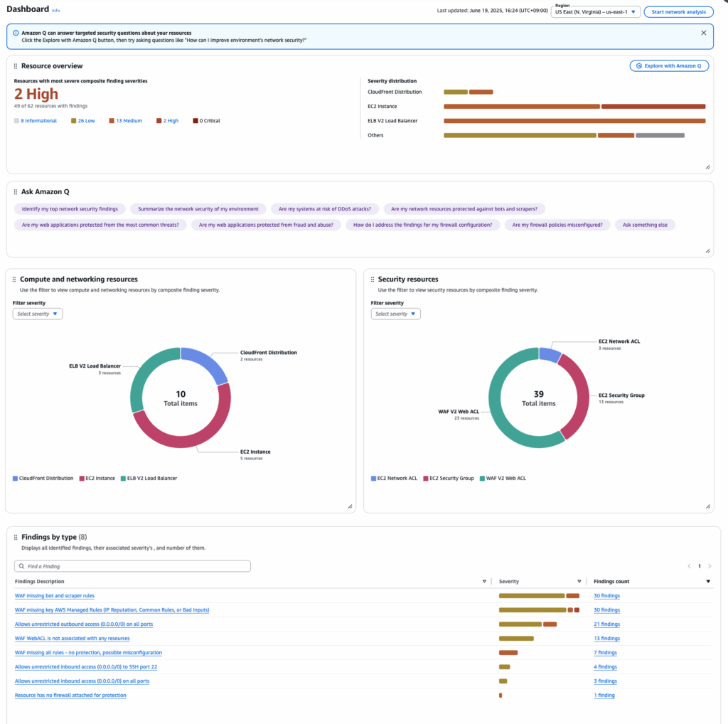The image size is (728, 724).
Task: Open 'WAF missing bot and scraper rules' finding
Action: (55, 596)
